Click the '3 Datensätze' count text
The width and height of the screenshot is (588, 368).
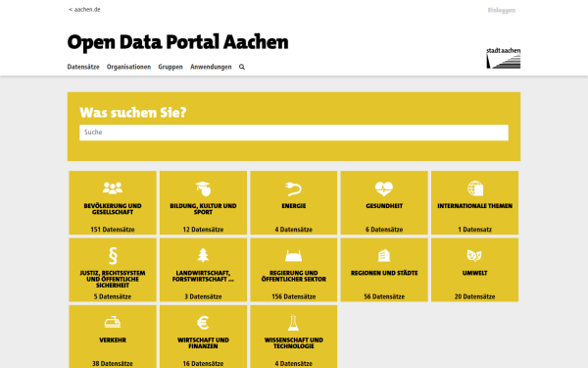pos(203,296)
